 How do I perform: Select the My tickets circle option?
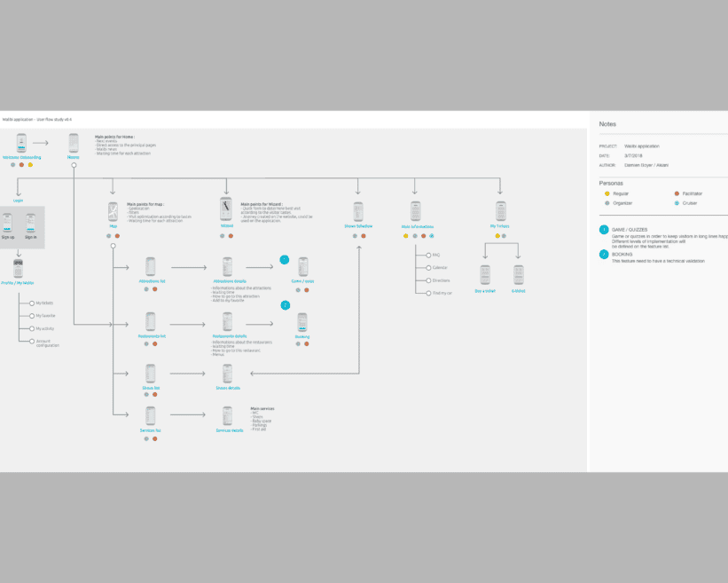tap(32, 303)
